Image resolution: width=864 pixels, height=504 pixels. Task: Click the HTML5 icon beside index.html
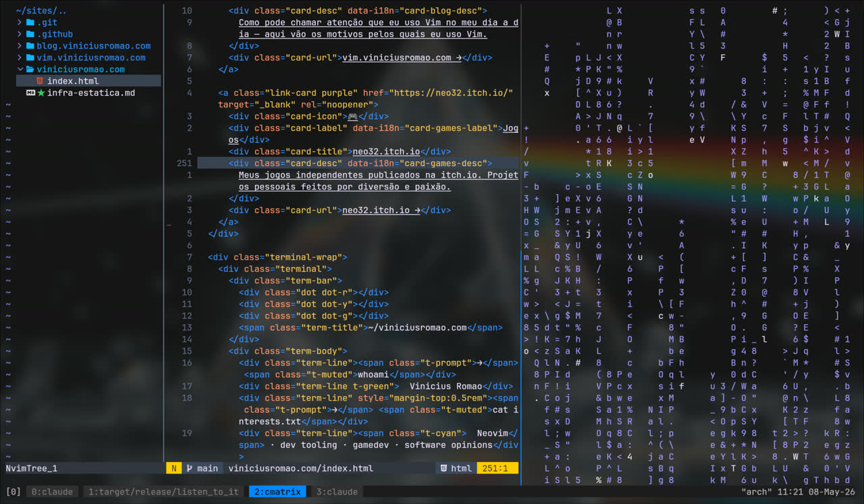pos(40,81)
